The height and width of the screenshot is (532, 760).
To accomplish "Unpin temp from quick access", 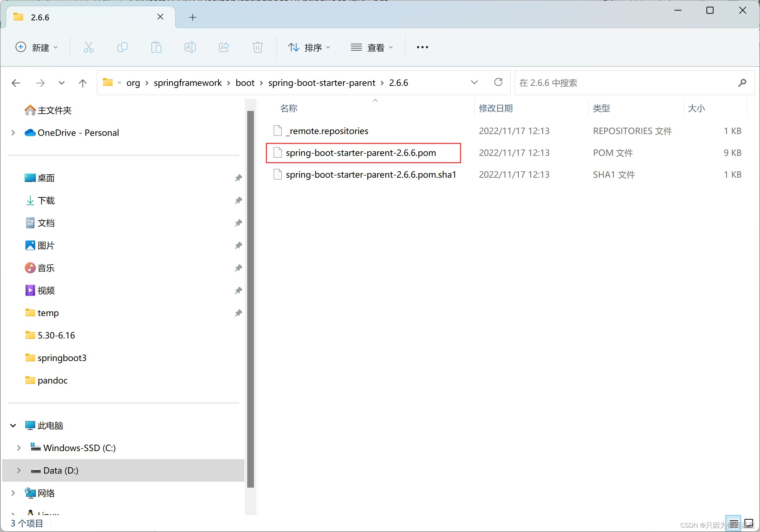I will (x=238, y=313).
